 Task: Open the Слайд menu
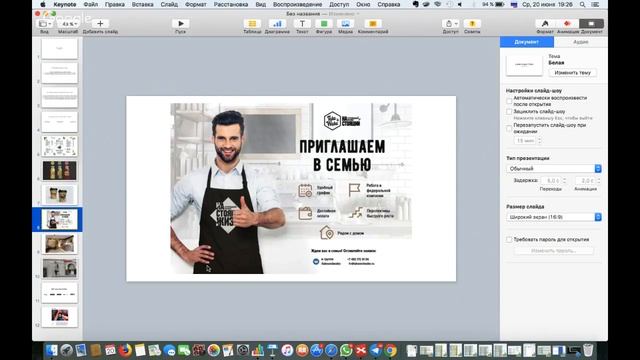pos(169,4)
